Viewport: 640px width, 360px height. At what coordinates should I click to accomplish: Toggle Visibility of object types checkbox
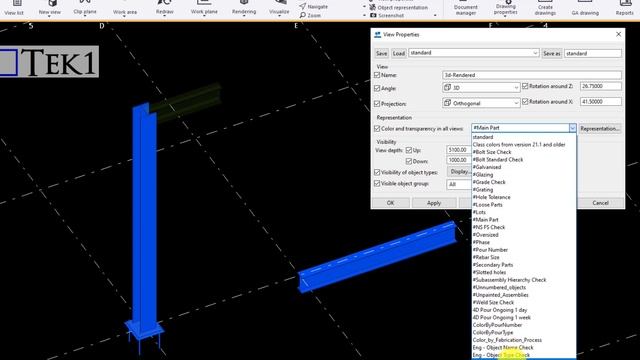pyautogui.click(x=377, y=172)
